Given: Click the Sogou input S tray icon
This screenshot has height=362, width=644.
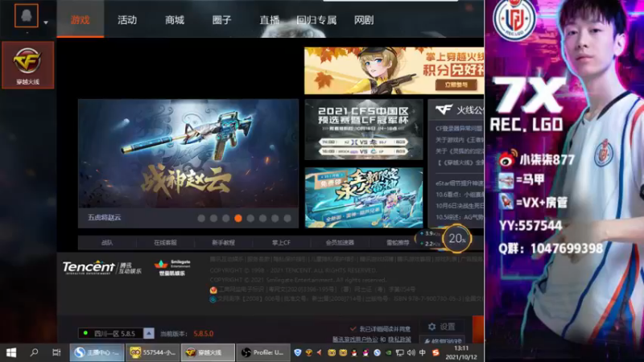Looking at the screenshot, I should click(x=436, y=352).
